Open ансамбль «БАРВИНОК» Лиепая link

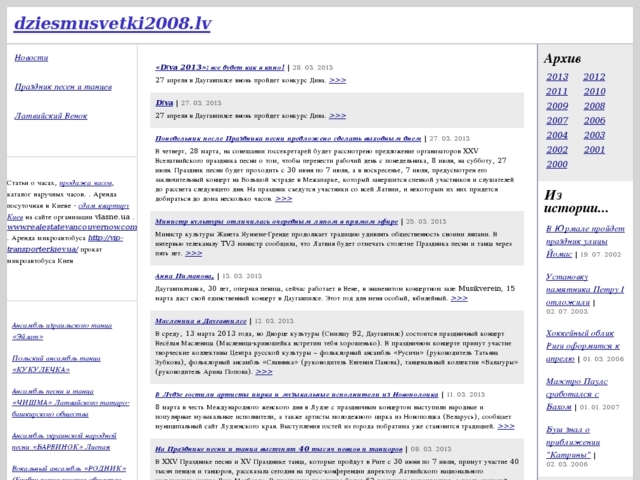point(64,441)
